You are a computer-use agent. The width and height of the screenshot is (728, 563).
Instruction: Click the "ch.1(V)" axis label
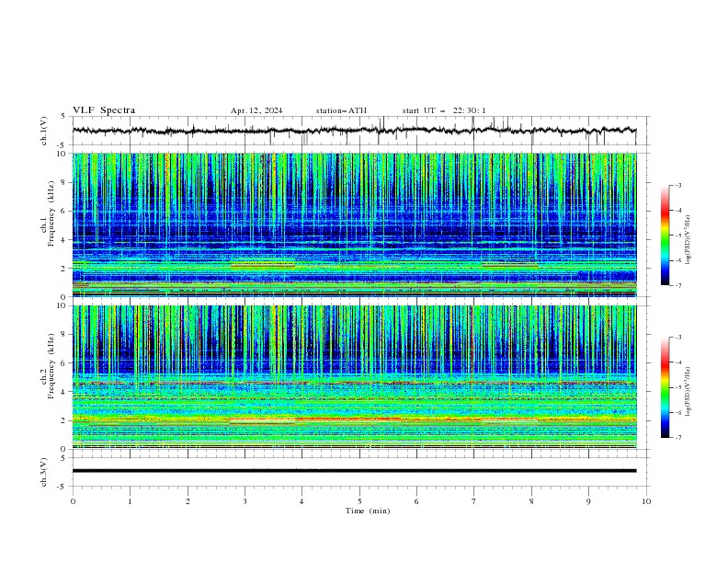[x=44, y=131]
